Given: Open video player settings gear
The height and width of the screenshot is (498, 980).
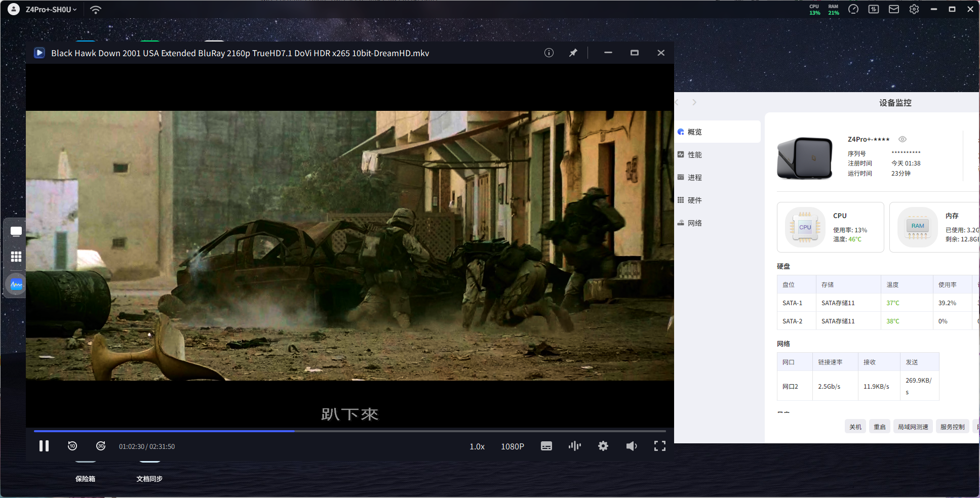Looking at the screenshot, I should (603, 446).
